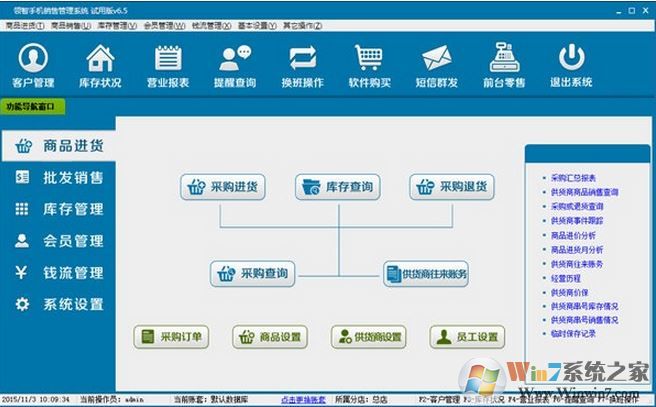Click the 库存查询 button
Viewport: 656px width, 407px height.
point(338,187)
